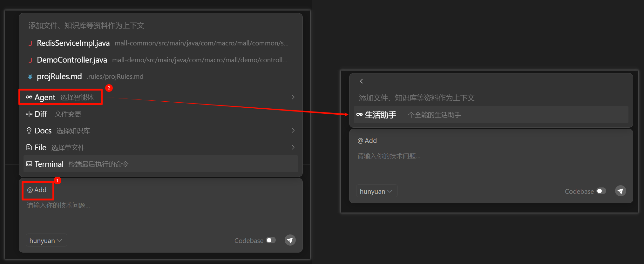644x264 pixels.
Task: Click the back arrow in the agent list
Action: [361, 81]
